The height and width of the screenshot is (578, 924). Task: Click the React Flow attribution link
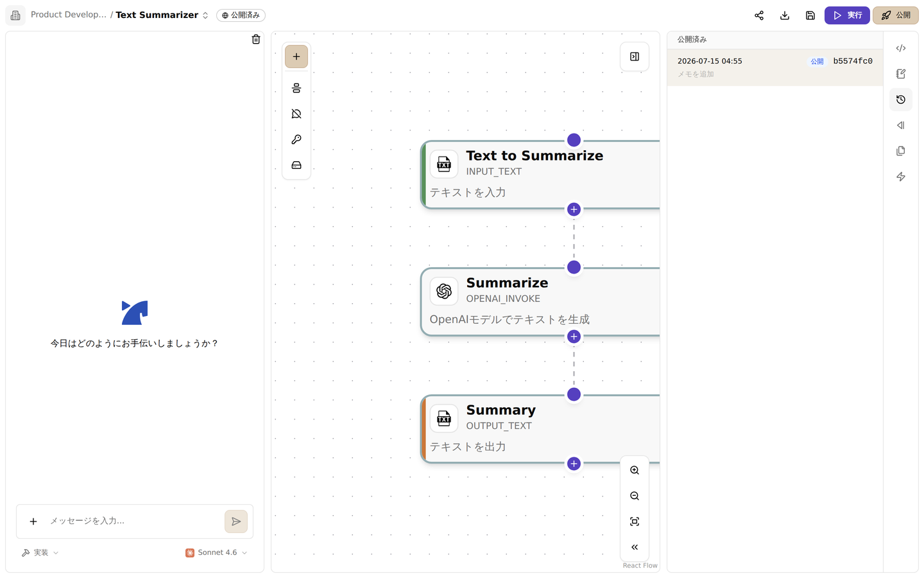(x=640, y=566)
